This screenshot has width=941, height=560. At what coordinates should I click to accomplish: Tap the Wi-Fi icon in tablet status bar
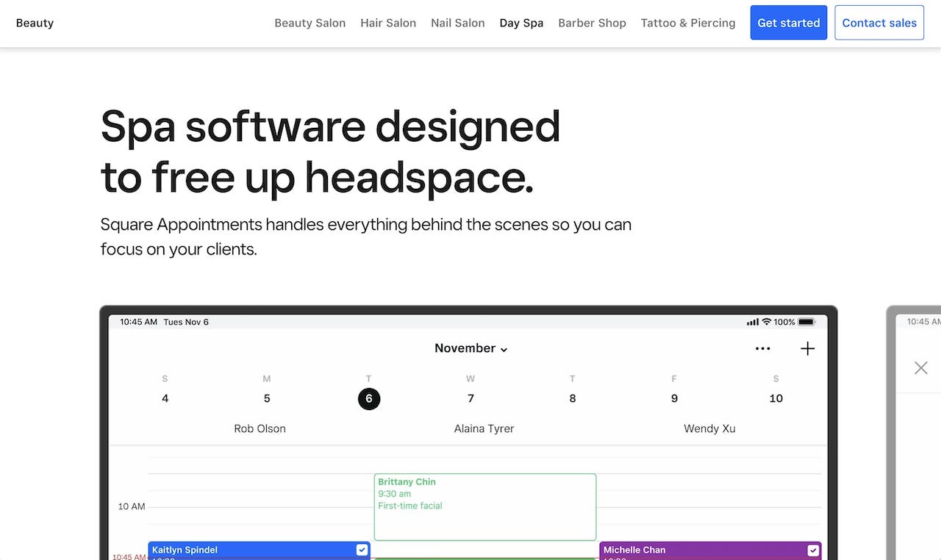pos(766,322)
